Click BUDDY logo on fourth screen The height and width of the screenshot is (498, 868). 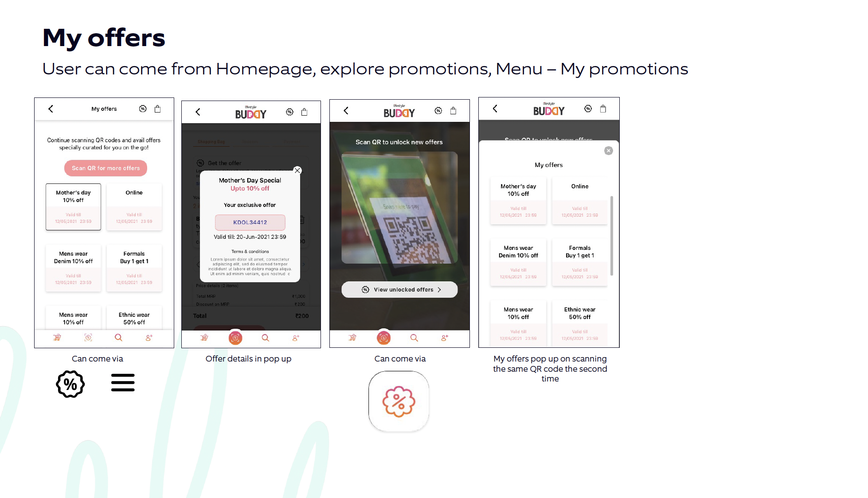click(549, 109)
